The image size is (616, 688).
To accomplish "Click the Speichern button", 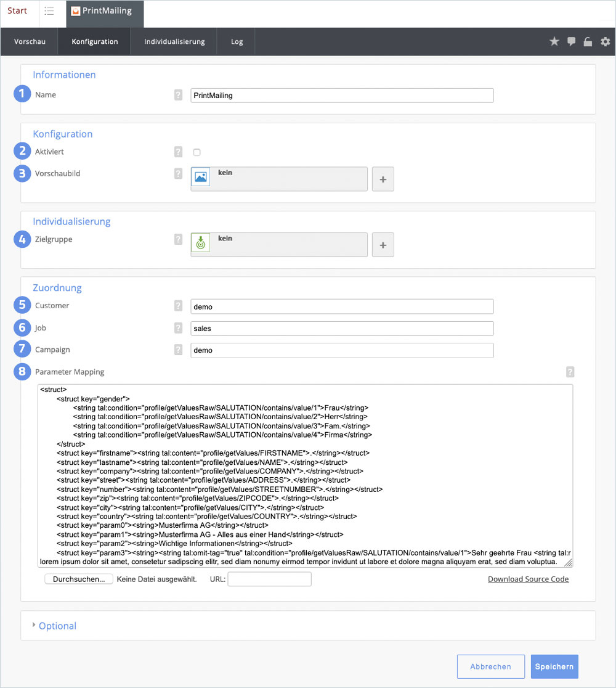I will click(554, 666).
